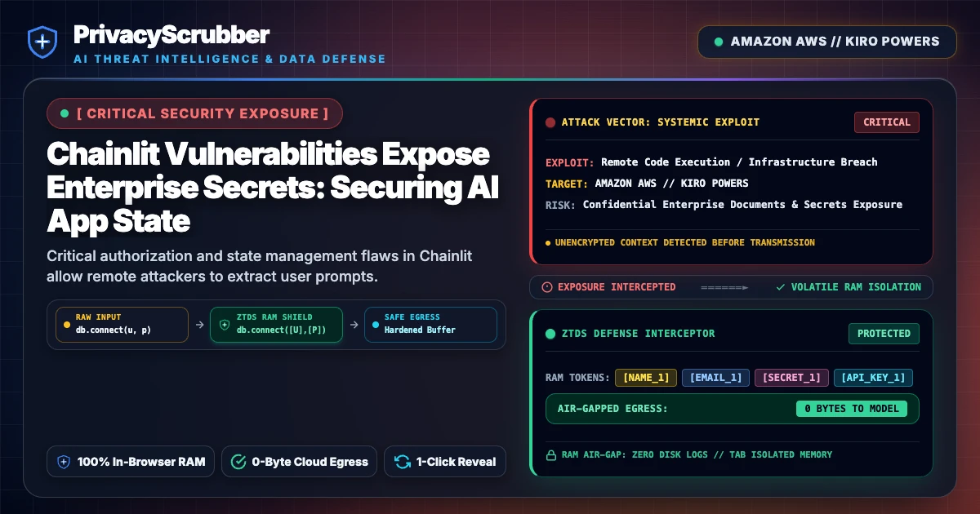Click the checkmark beside VOLATILE RAM ISOLATION

(781, 287)
